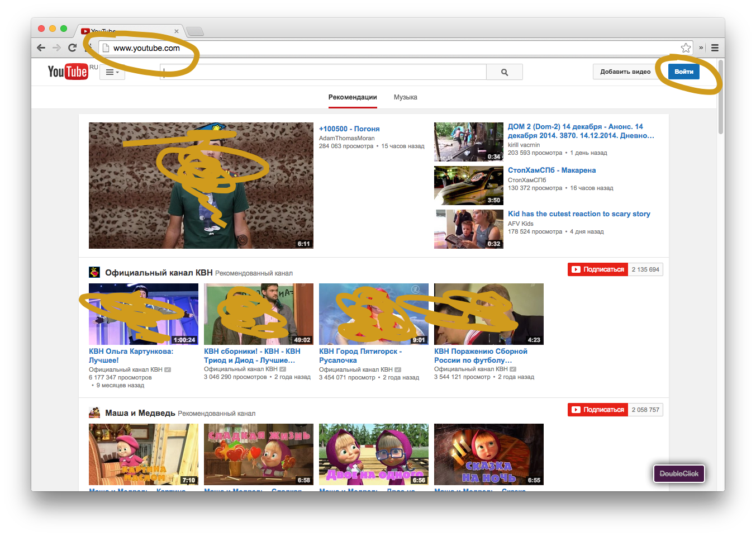Viewport: 756px width, 536px height.
Task: Click the page vertical scrollbar
Action: (x=720, y=89)
